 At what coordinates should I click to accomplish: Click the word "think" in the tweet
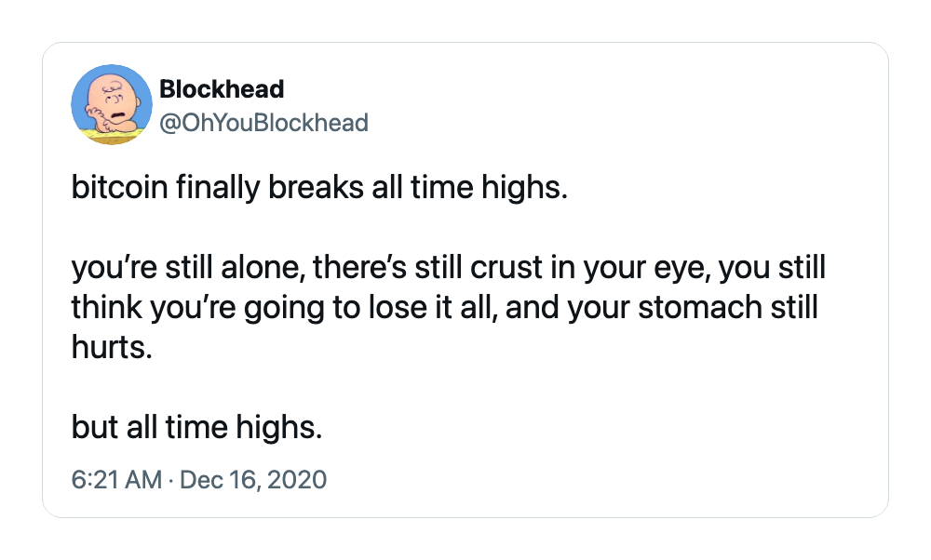point(106,307)
